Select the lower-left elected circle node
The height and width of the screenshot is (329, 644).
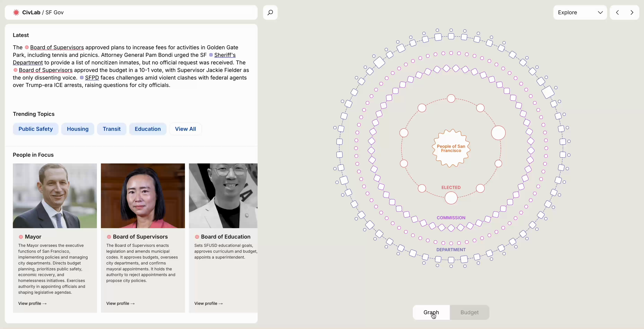(422, 188)
